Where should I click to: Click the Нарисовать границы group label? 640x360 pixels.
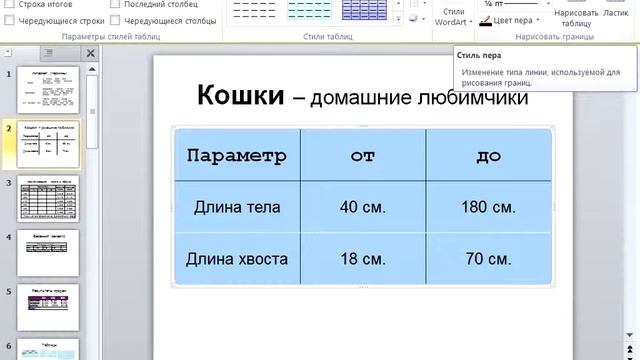(x=554, y=37)
